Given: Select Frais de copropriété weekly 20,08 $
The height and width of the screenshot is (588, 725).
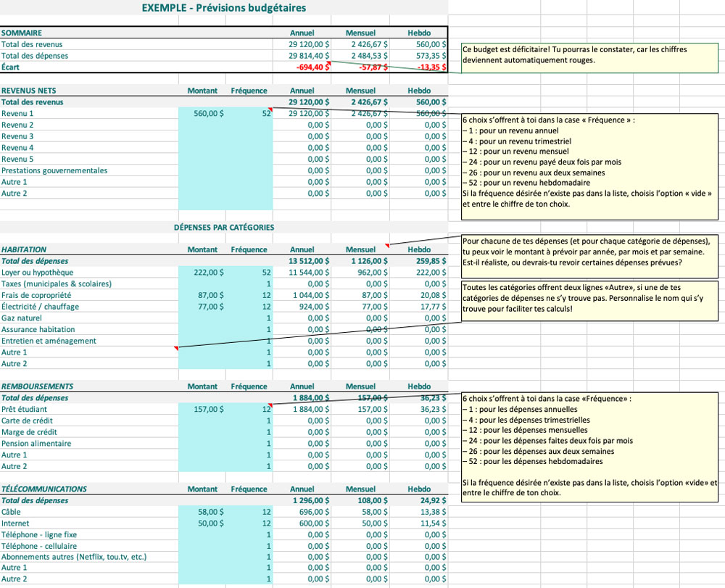Looking at the screenshot, I should 434,295.
